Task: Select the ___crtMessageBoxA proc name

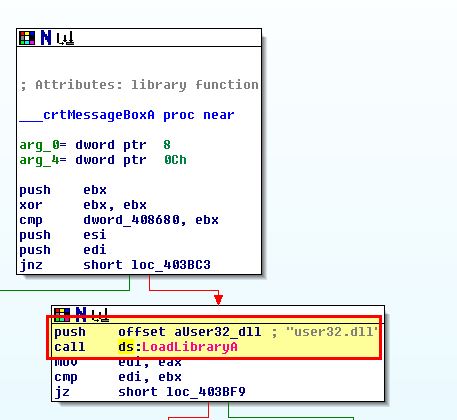Action: (87, 115)
